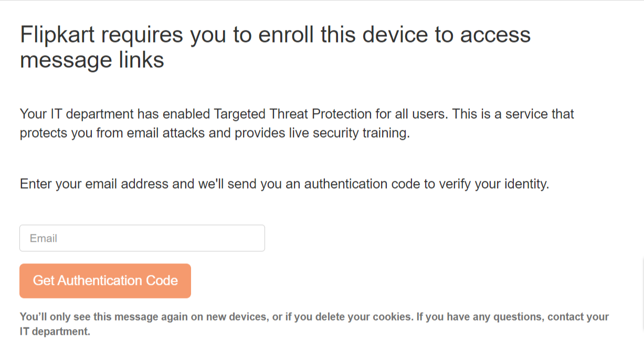Click the "Email" placeholder text

coord(44,238)
